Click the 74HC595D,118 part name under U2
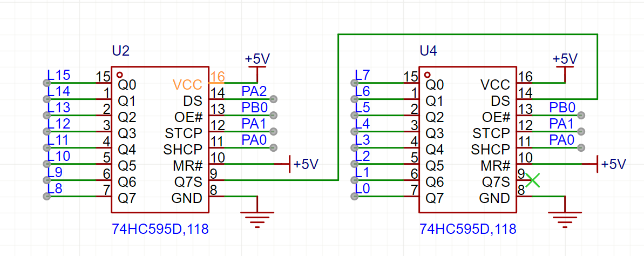 coord(160,229)
